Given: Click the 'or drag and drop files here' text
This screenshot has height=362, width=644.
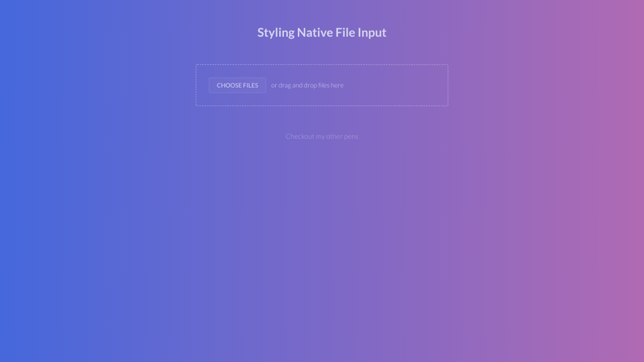Looking at the screenshot, I should (x=307, y=85).
